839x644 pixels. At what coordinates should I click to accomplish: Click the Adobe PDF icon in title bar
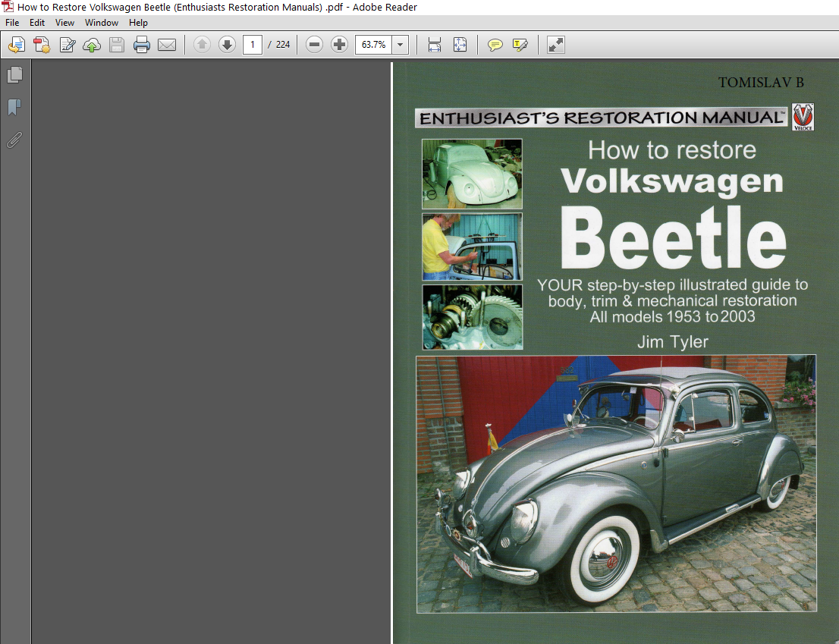(x=7, y=6)
